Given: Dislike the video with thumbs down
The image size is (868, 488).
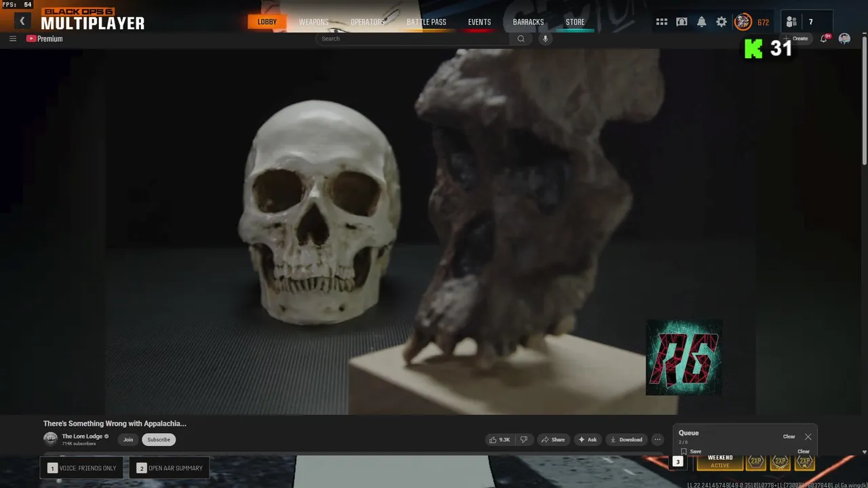Looking at the screenshot, I should [x=524, y=440].
